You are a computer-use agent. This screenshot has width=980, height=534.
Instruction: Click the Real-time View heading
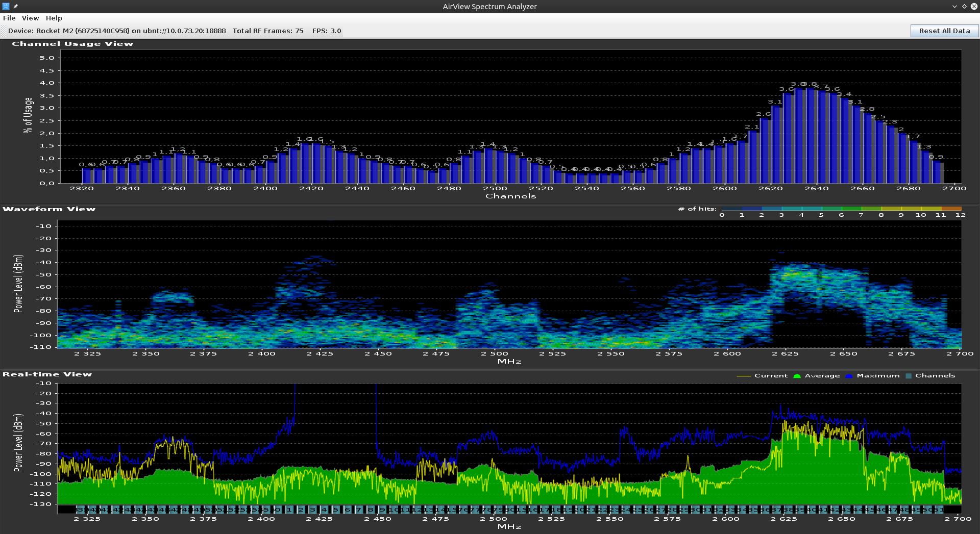click(47, 374)
